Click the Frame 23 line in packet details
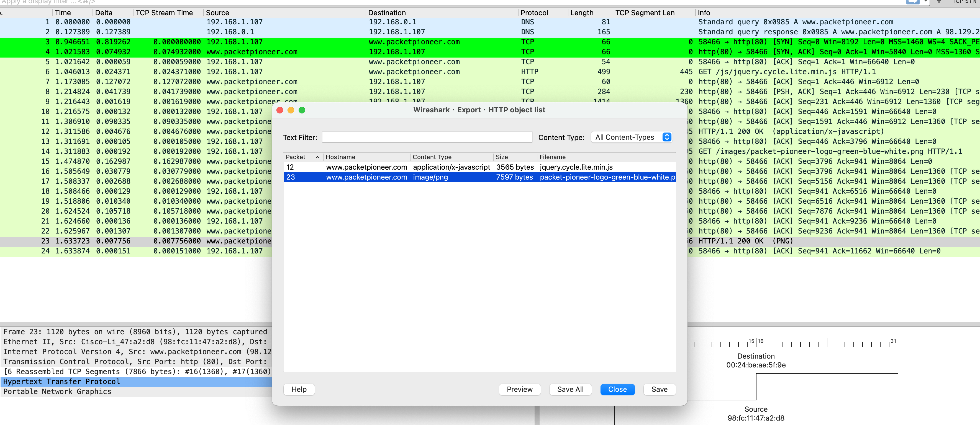Screen dimensions: 980x425 (114, 331)
